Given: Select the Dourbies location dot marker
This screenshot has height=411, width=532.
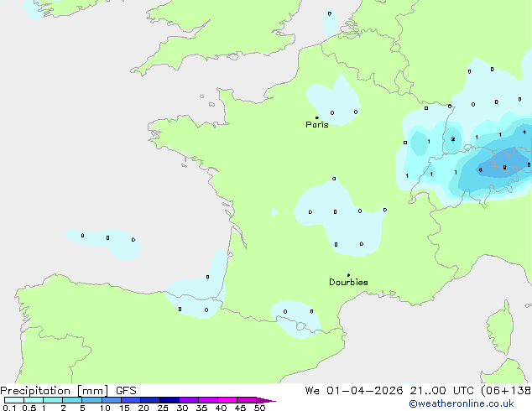Looking at the screenshot, I should (x=348, y=275).
